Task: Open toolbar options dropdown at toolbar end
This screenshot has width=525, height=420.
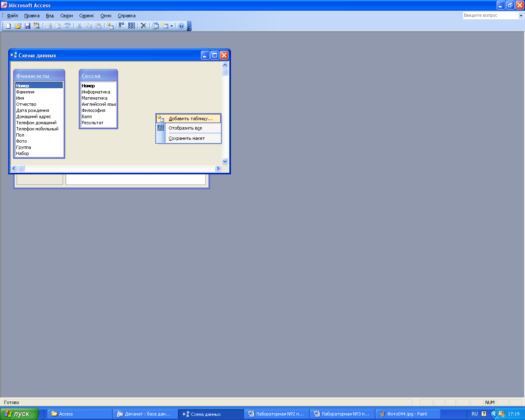Action: [x=189, y=26]
